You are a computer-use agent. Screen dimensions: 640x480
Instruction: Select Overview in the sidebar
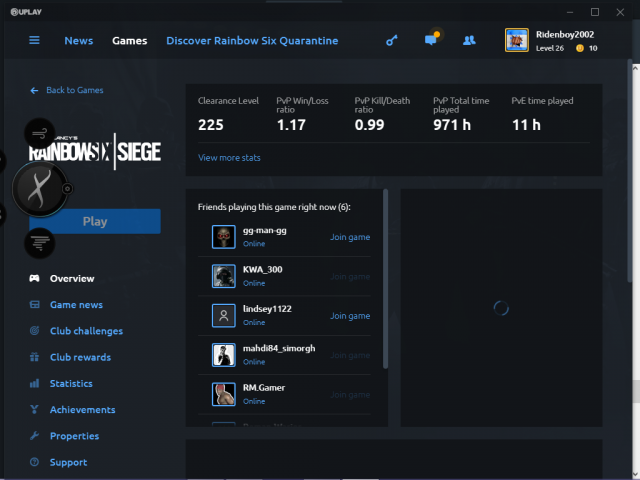[72, 278]
